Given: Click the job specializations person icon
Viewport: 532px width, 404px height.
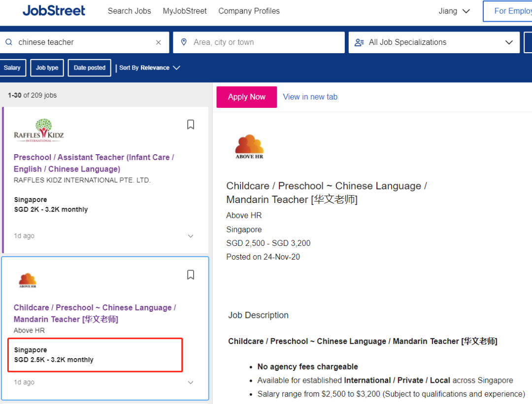Looking at the screenshot, I should (x=359, y=42).
